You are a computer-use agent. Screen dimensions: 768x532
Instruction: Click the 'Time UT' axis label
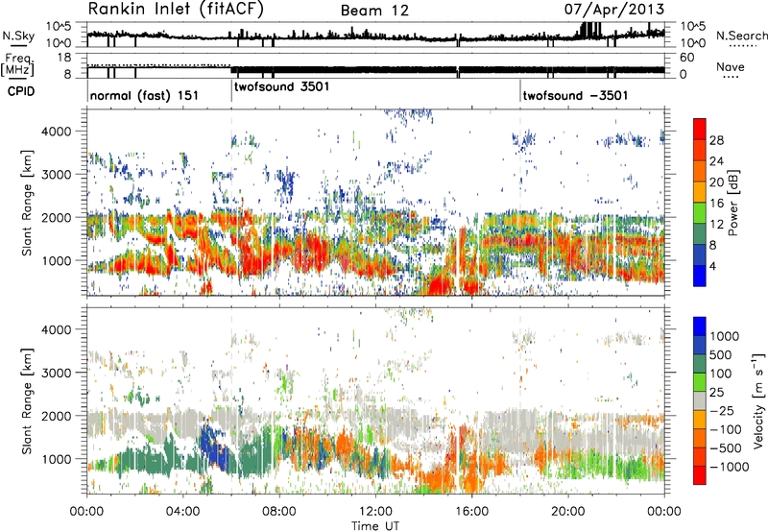click(x=375, y=526)
